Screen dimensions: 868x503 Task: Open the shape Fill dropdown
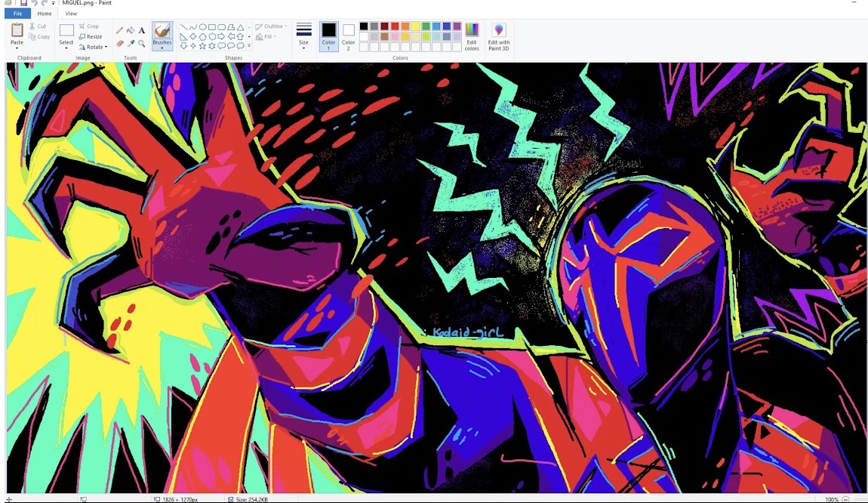[x=266, y=36]
